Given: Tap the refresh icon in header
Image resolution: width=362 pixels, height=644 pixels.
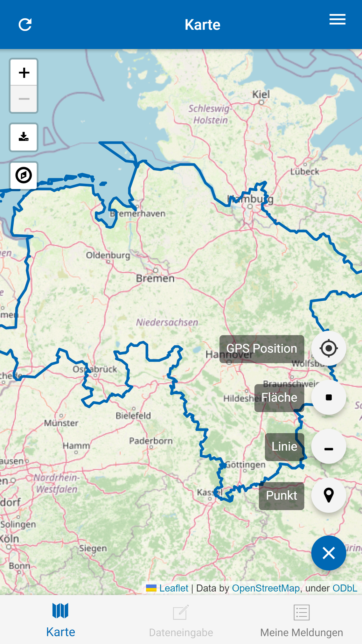Looking at the screenshot, I should pos(25,24).
